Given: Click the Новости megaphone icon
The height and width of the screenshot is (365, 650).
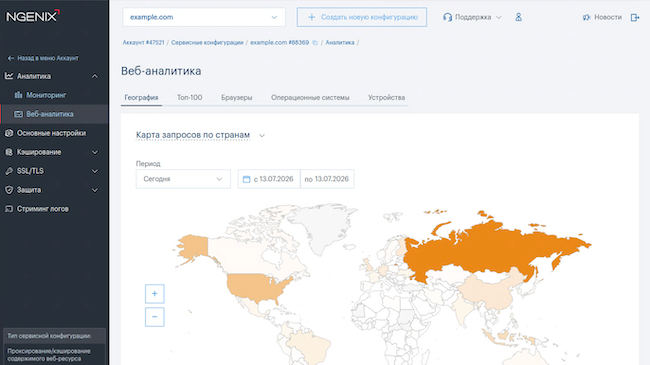Looking at the screenshot, I should pyautogui.click(x=586, y=17).
